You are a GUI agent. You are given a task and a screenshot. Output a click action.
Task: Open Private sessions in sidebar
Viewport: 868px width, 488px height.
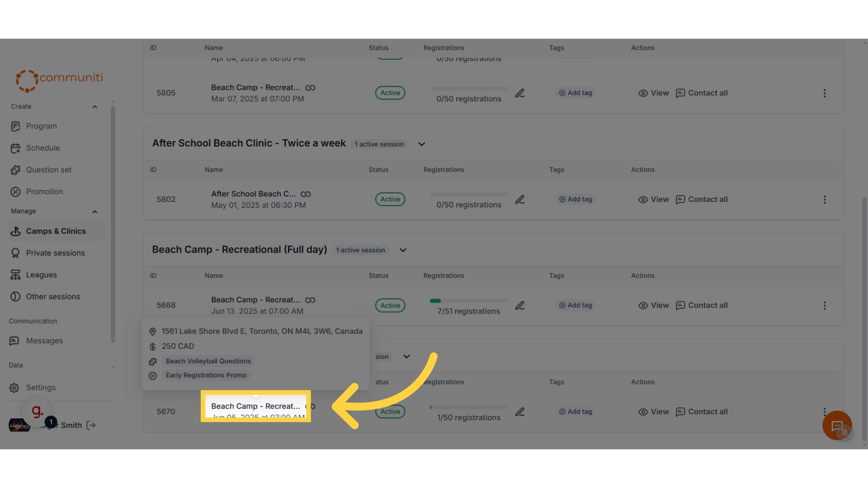56,253
